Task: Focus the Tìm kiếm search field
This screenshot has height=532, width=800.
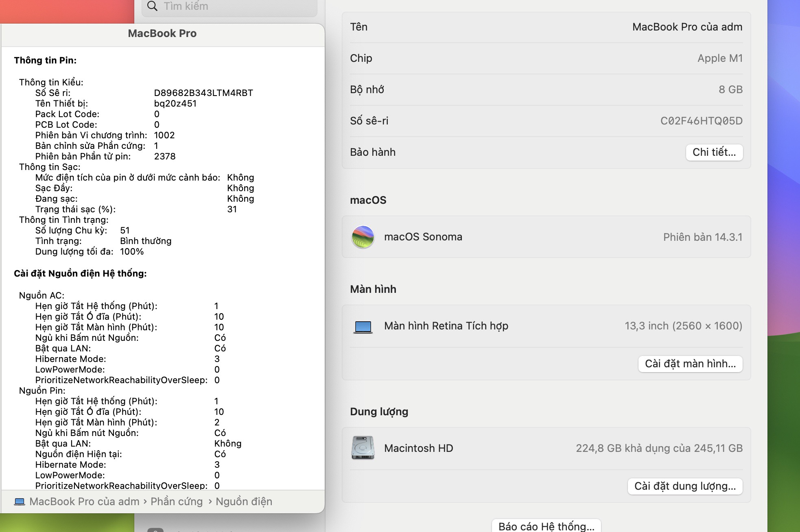Action: pos(229,6)
